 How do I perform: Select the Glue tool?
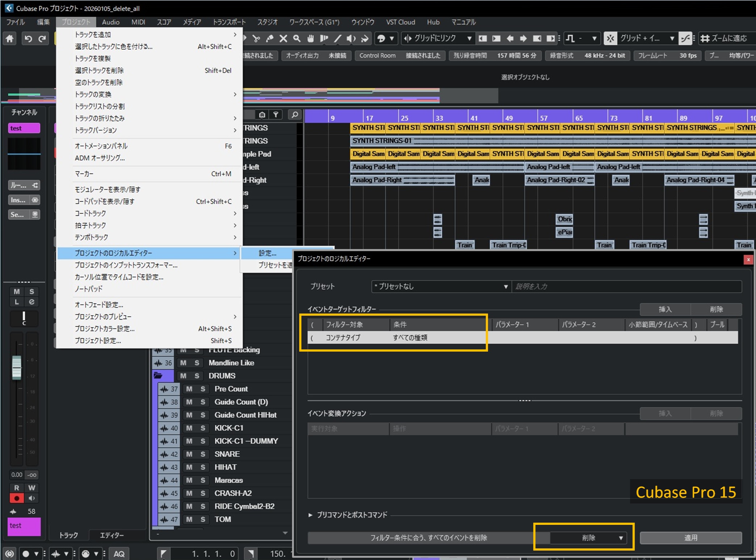click(270, 38)
